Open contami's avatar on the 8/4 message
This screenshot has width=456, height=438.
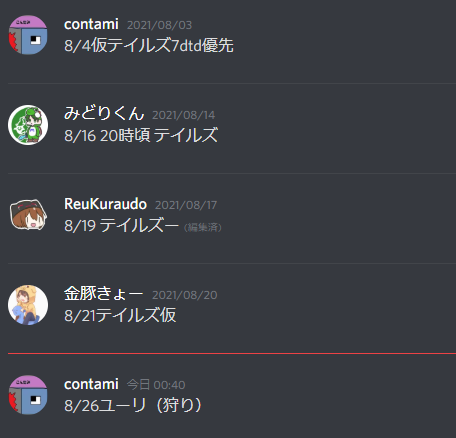(x=28, y=35)
